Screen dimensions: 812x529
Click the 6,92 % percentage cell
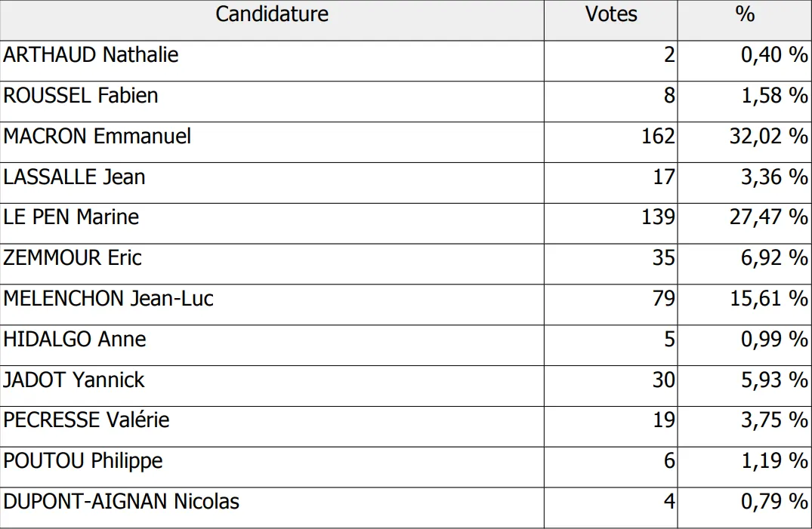click(773, 258)
